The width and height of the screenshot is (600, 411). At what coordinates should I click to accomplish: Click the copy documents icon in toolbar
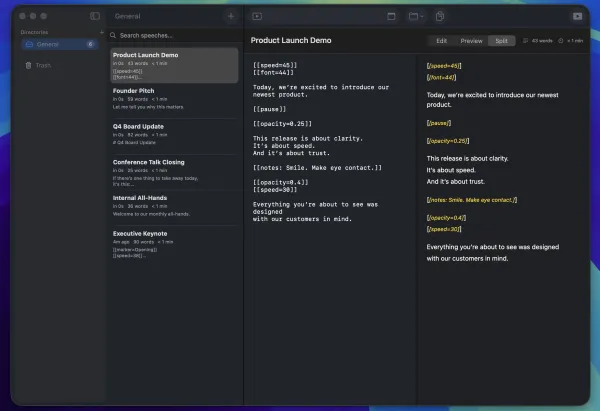pos(440,16)
